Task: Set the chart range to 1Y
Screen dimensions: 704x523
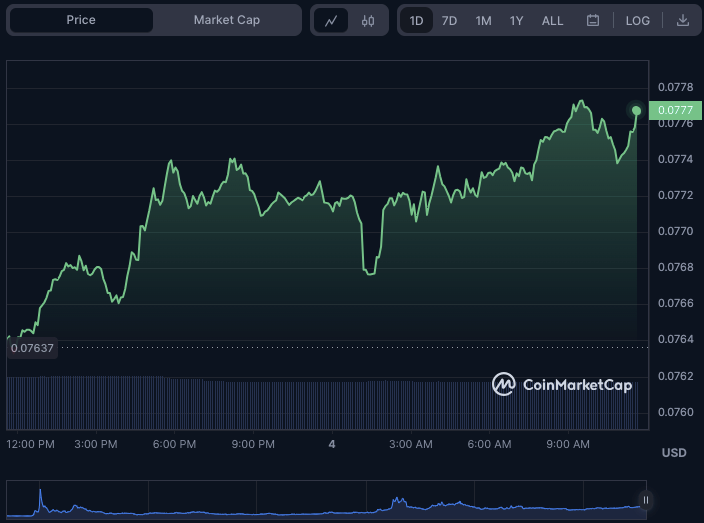Action: click(x=516, y=20)
